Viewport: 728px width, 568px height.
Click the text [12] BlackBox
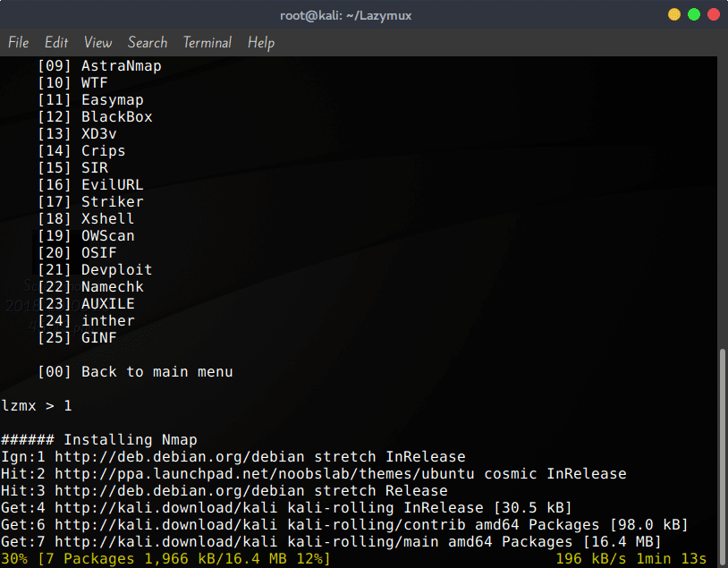pos(95,117)
